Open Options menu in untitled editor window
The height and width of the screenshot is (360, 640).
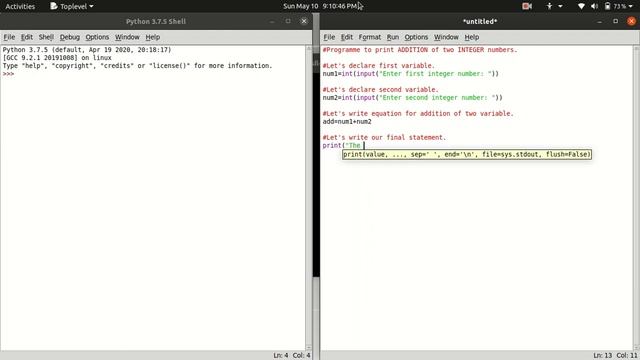click(416, 37)
